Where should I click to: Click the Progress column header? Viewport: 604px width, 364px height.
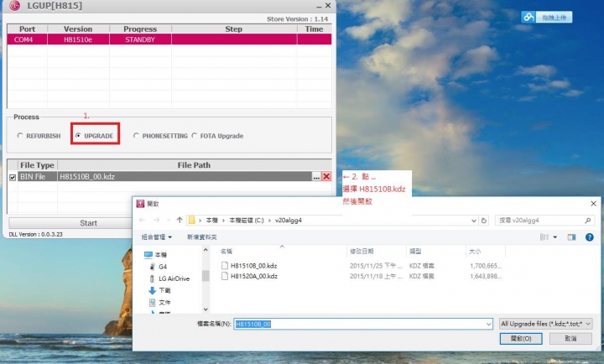[x=140, y=29]
